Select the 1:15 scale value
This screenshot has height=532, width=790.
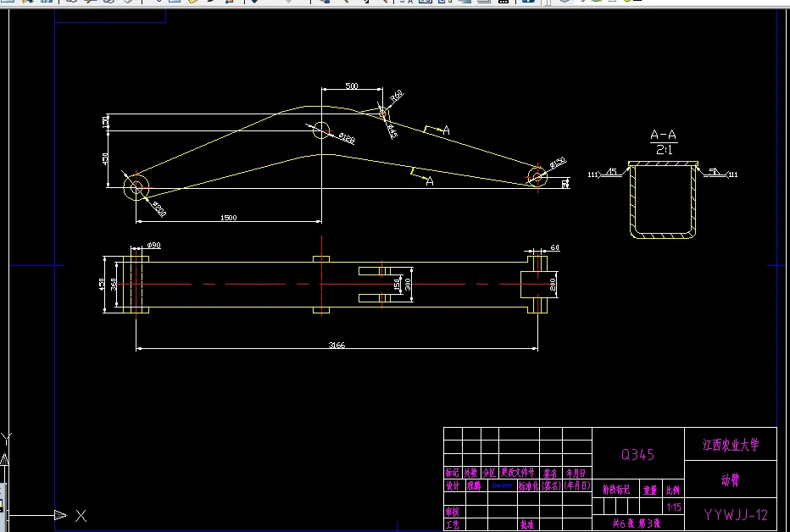(674, 507)
